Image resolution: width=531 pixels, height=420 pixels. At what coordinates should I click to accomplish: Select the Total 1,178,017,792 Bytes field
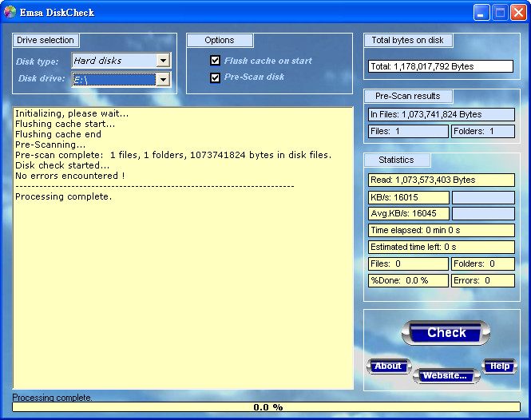(441, 66)
